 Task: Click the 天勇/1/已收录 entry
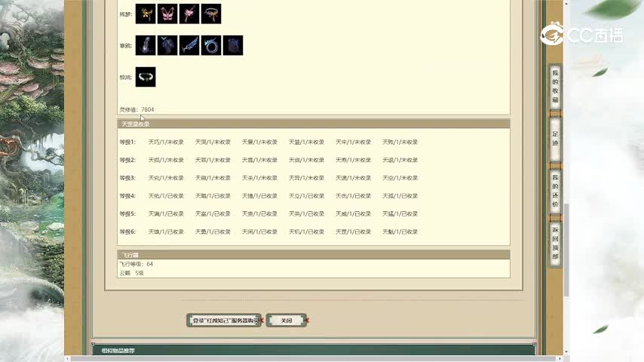213,232
